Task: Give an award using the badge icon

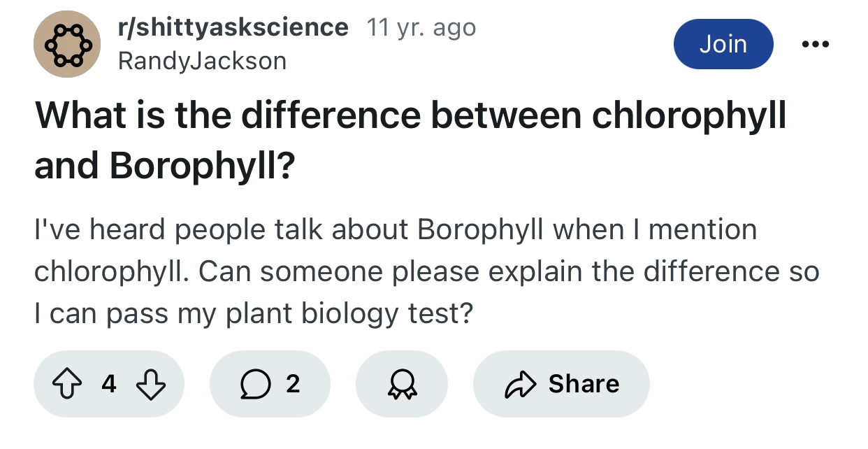Action: [401, 384]
